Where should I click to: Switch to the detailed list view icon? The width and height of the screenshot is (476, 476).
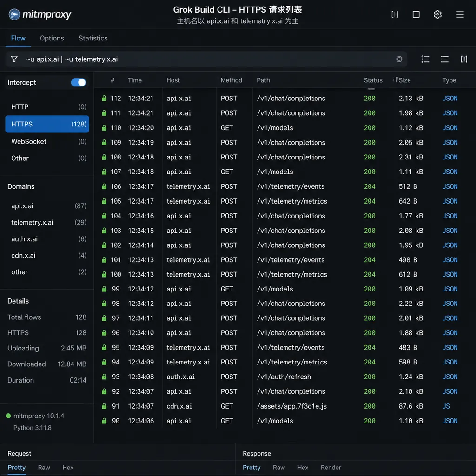(x=425, y=59)
